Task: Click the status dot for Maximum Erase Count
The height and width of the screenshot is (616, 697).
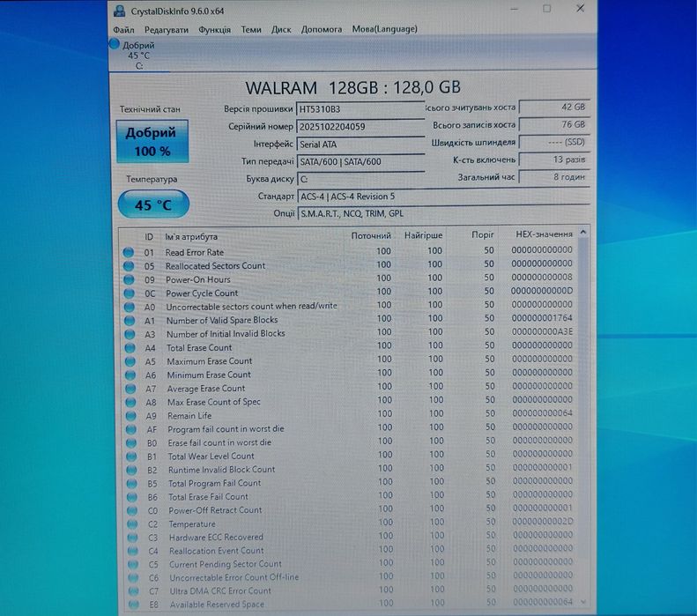Action: tap(130, 361)
